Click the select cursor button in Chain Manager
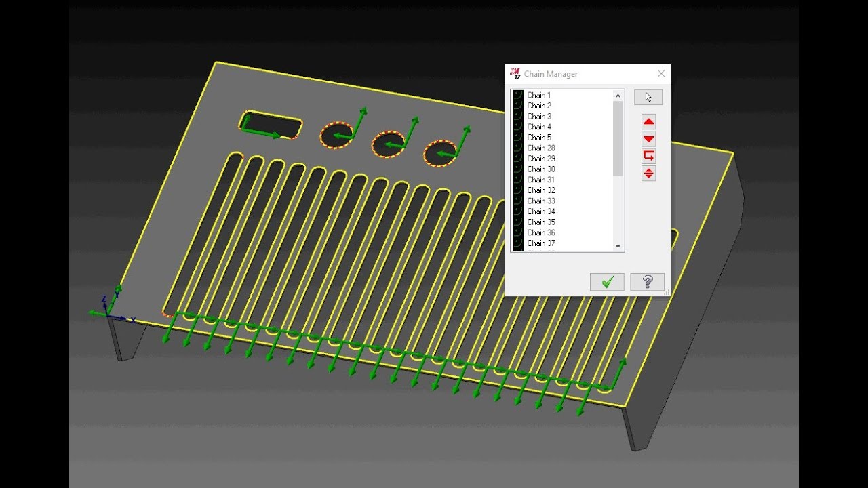 pyautogui.click(x=648, y=97)
